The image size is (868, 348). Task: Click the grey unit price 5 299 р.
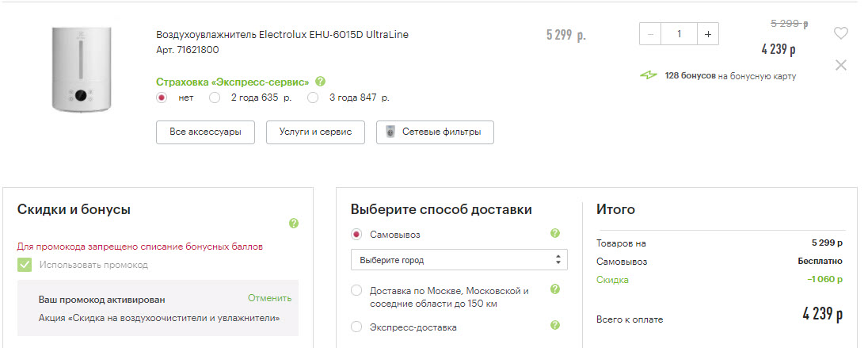tap(565, 36)
